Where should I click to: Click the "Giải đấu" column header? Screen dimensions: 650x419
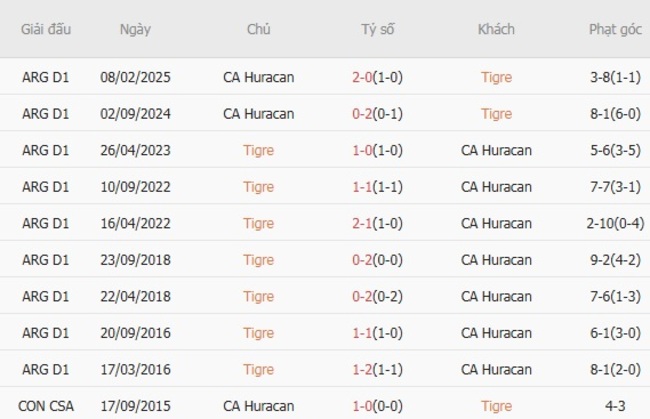pos(45,29)
